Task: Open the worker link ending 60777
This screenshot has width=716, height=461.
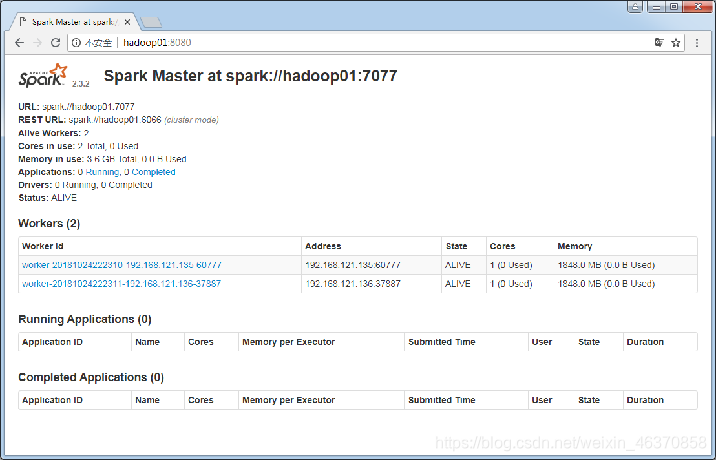Action: click(121, 265)
